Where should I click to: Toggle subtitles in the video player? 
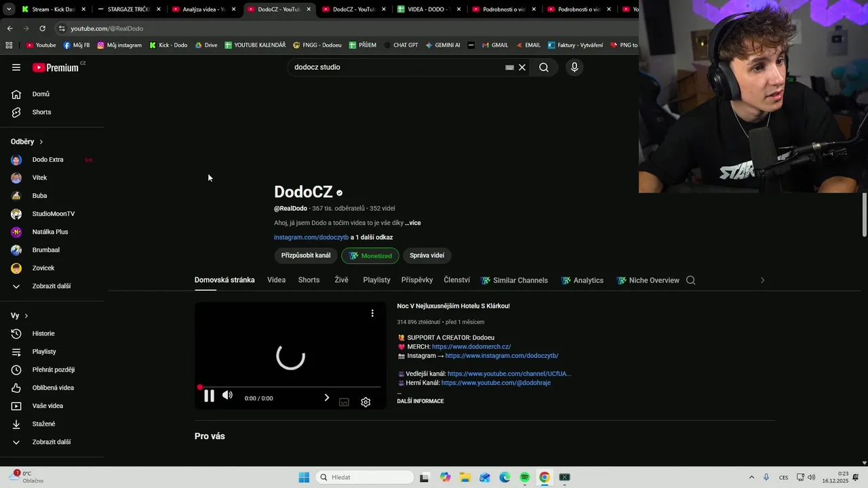[344, 402]
